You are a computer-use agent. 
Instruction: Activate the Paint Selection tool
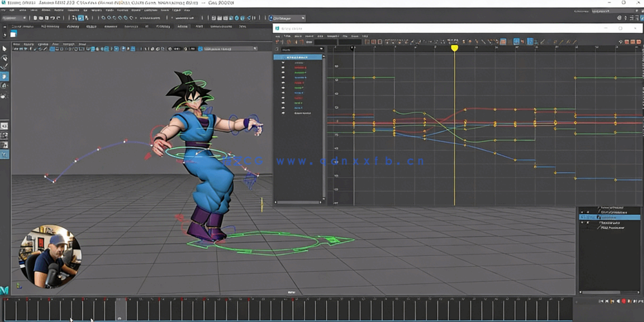pyautogui.click(x=5, y=66)
